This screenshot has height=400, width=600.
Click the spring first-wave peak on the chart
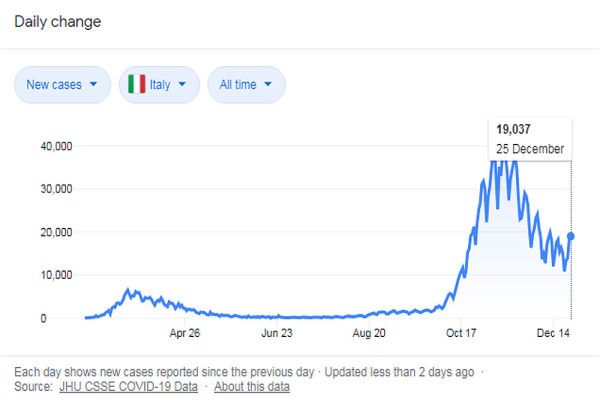[127, 290]
